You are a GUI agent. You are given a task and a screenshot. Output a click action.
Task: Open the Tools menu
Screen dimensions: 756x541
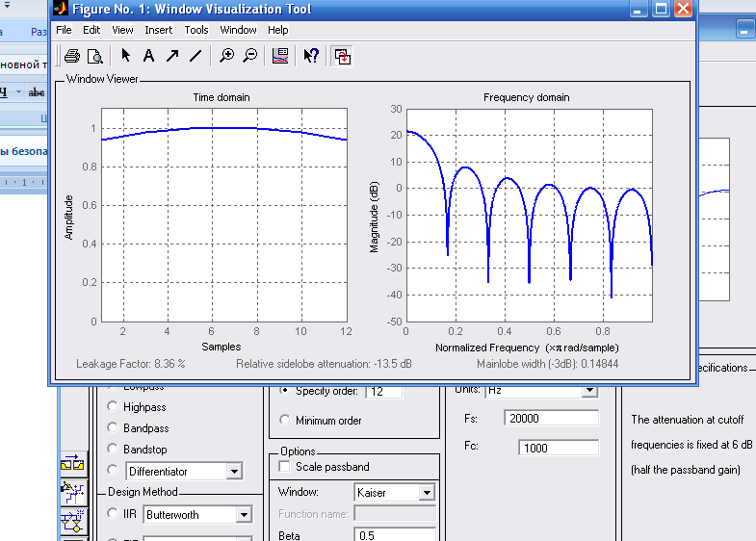(x=196, y=30)
